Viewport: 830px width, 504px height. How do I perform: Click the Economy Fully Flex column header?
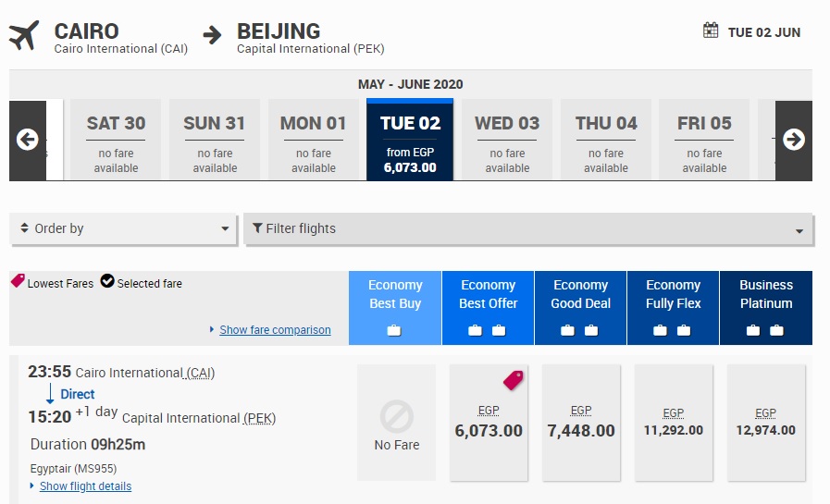pyautogui.click(x=673, y=294)
